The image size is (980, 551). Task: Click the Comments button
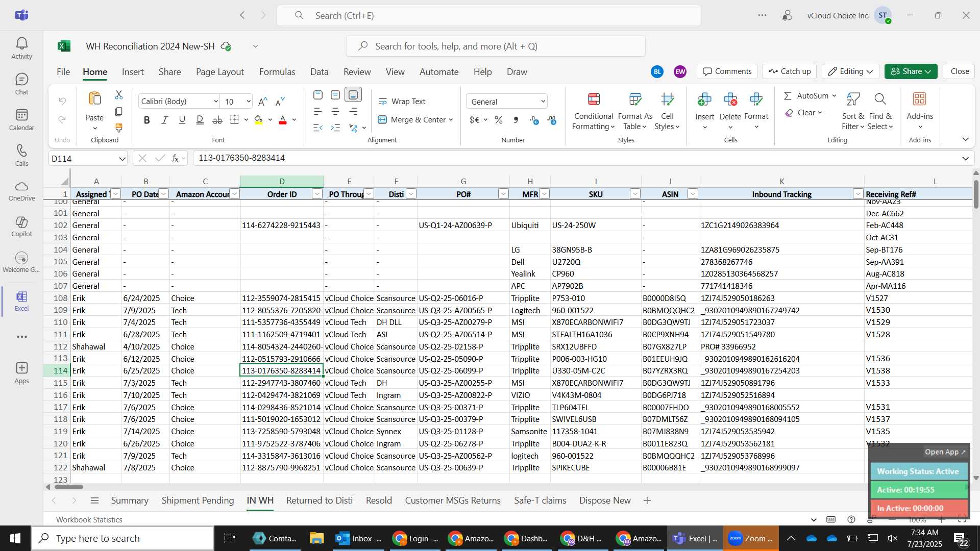pyautogui.click(x=727, y=71)
